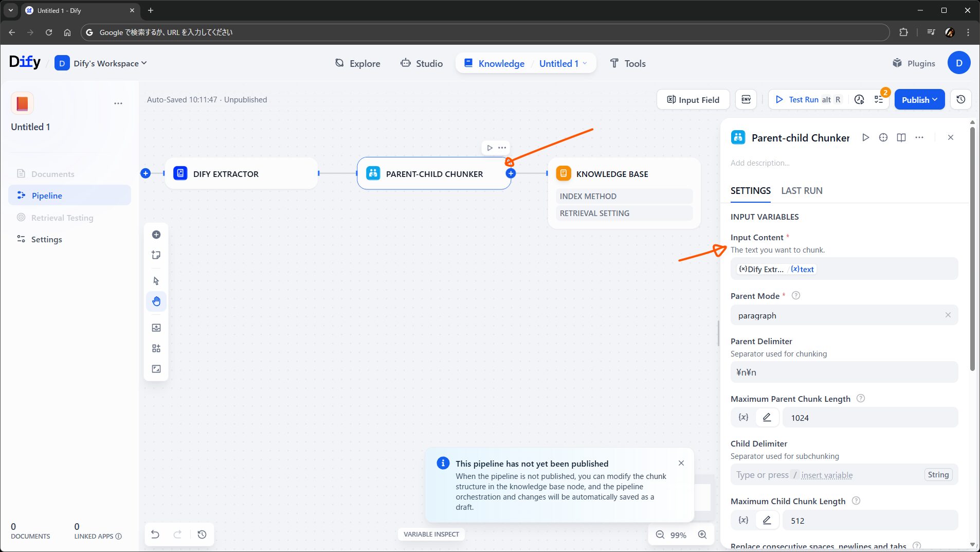Image resolution: width=980 pixels, height=552 pixels.
Task: Select the hand pan mode tool
Action: [x=156, y=301]
